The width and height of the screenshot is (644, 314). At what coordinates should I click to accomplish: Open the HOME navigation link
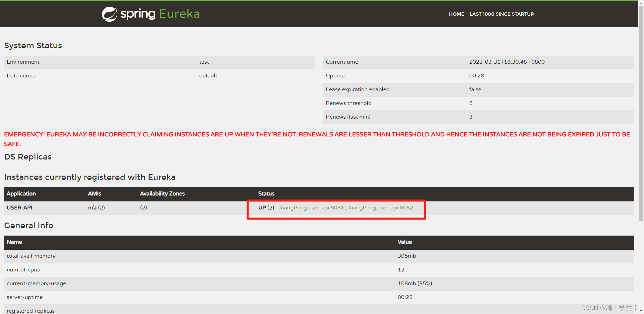pos(457,14)
